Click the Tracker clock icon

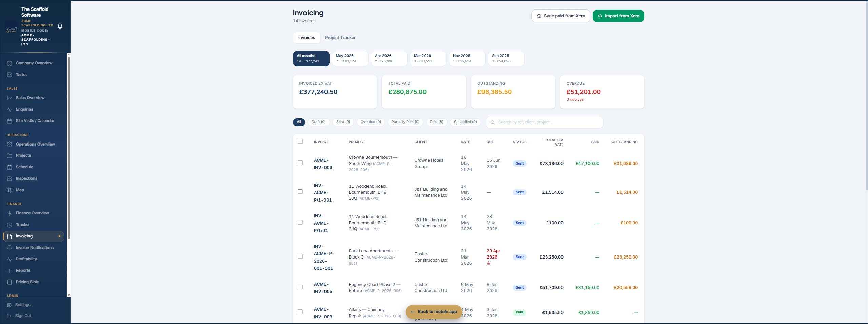point(9,225)
